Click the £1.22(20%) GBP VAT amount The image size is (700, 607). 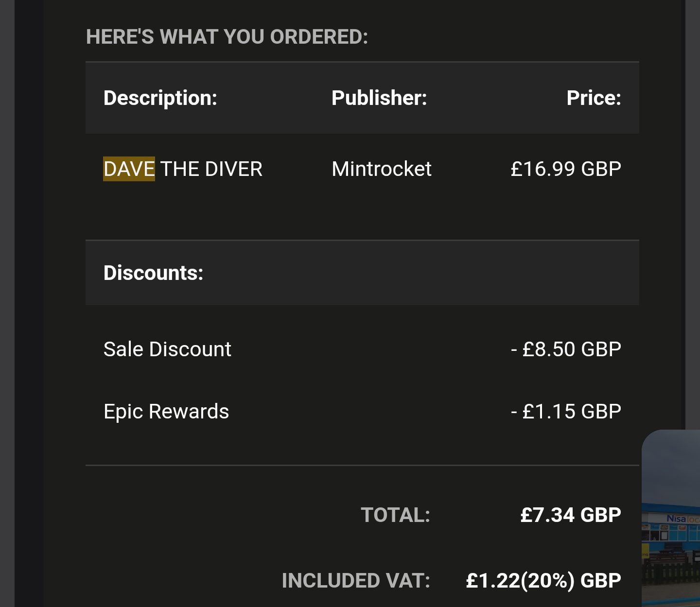coord(543,581)
